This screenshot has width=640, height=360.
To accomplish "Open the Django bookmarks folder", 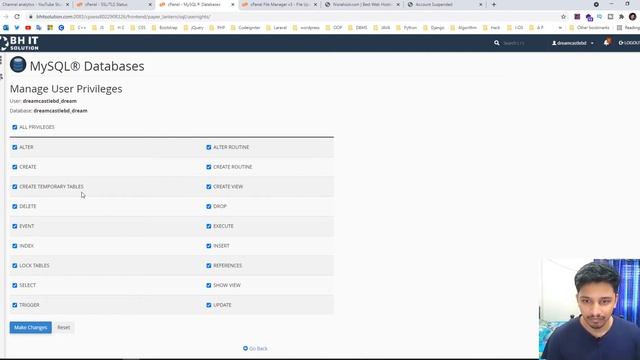I will [x=433, y=28].
